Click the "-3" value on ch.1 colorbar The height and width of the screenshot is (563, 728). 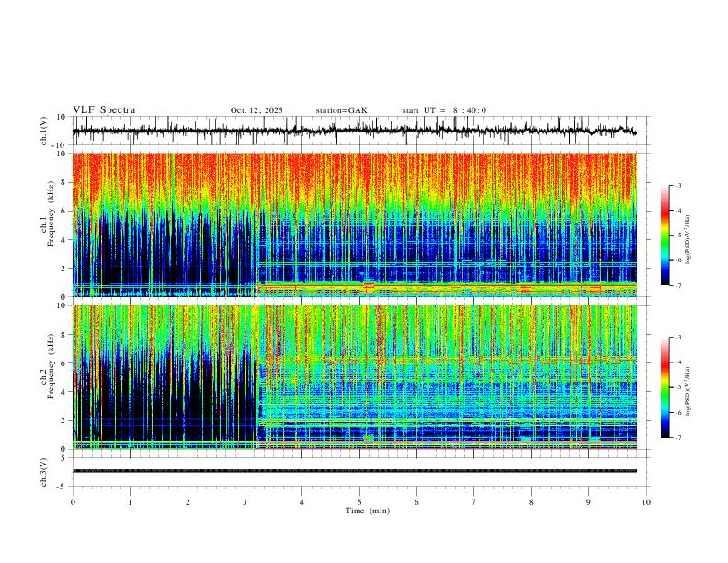(677, 185)
